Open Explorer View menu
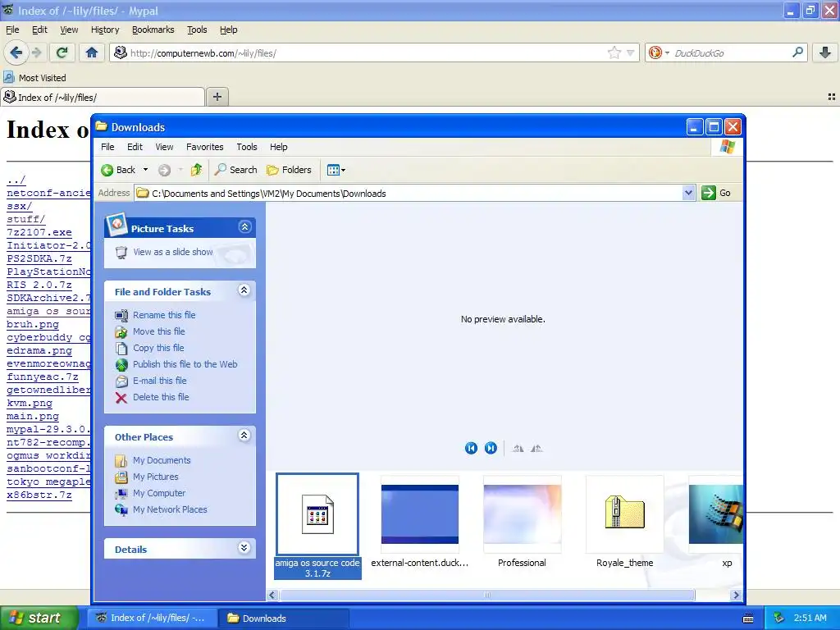 click(164, 147)
